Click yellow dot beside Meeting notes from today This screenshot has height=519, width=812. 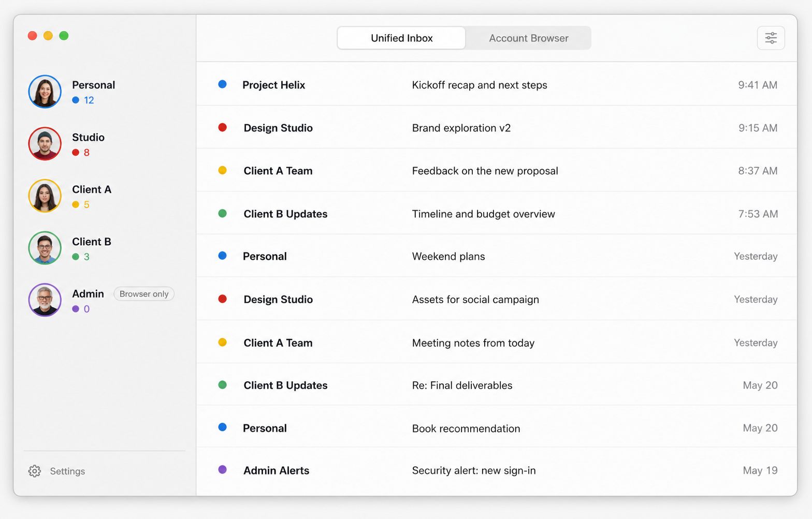(222, 342)
